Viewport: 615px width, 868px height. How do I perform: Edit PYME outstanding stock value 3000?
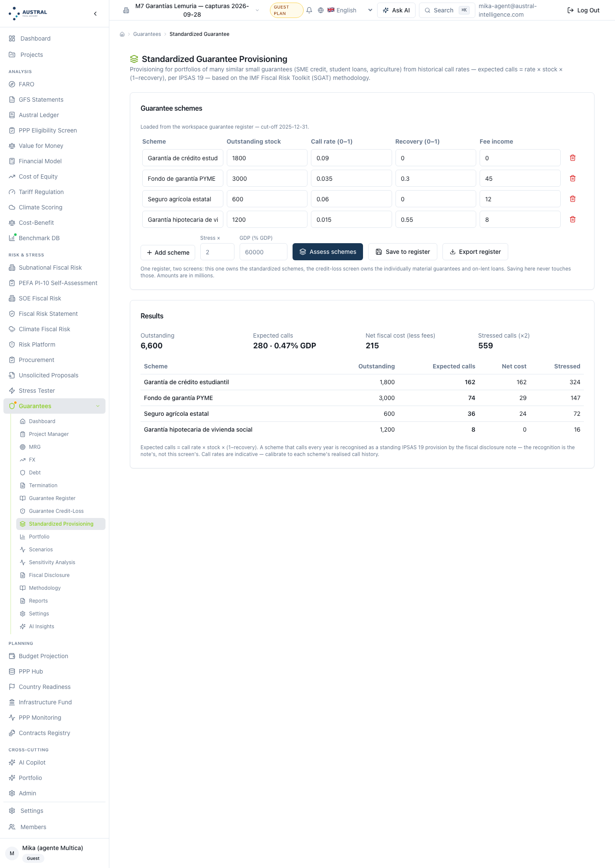click(x=267, y=178)
